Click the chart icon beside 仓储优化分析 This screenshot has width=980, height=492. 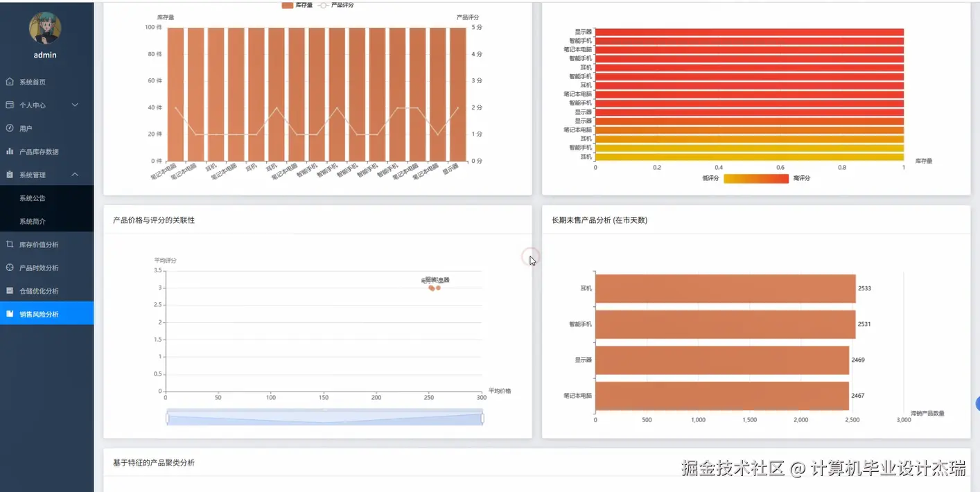(x=10, y=290)
